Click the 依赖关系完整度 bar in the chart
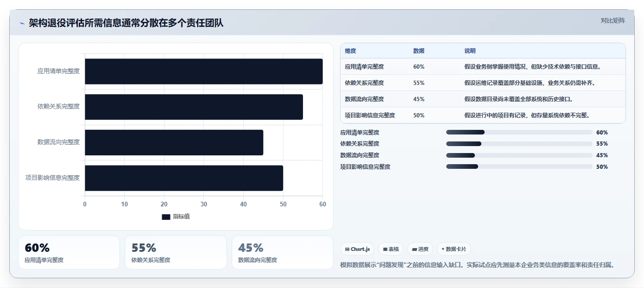 coord(194,107)
